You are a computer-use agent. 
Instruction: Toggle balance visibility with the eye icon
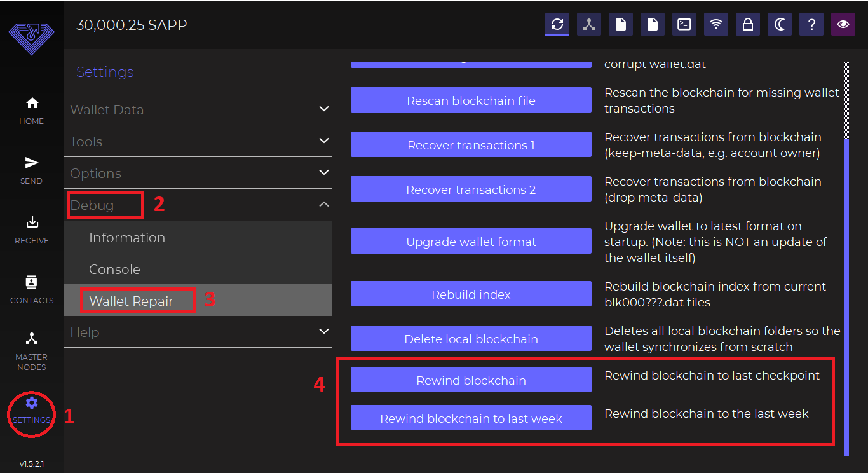coord(843,25)
